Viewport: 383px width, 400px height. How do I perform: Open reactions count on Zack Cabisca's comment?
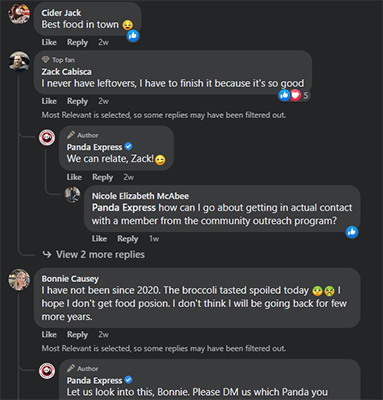294,96
